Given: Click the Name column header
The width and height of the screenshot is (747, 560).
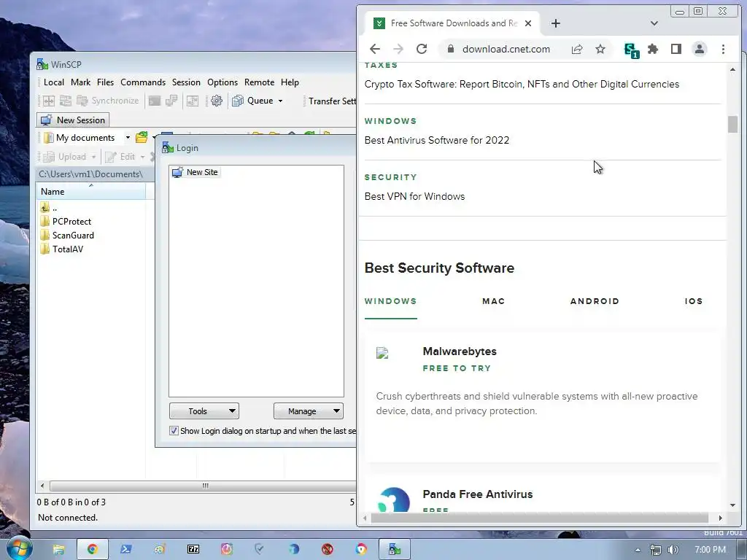Looking at the screenshot, I should coord(91,192).
